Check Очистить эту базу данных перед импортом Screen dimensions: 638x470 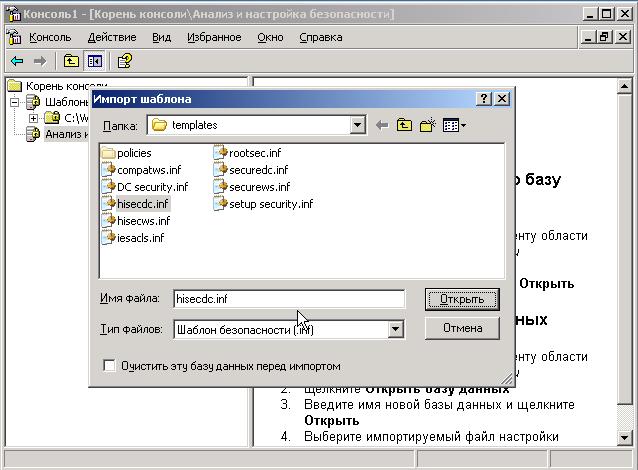click(109, 365)
